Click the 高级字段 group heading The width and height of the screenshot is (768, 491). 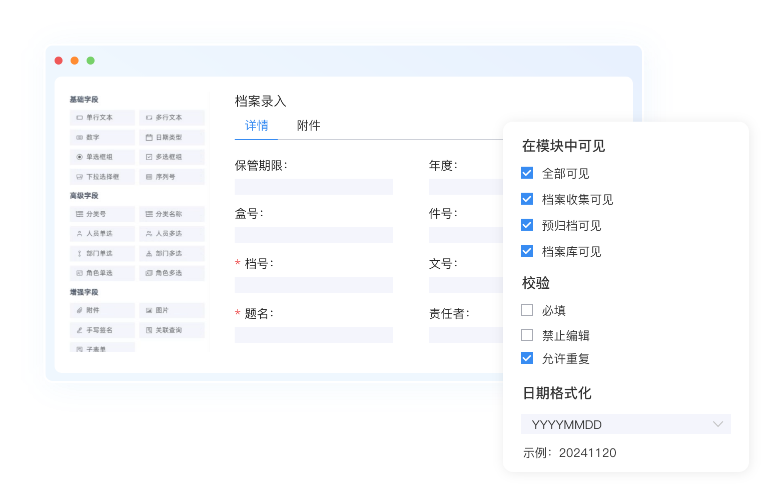(x=84, y=196)
